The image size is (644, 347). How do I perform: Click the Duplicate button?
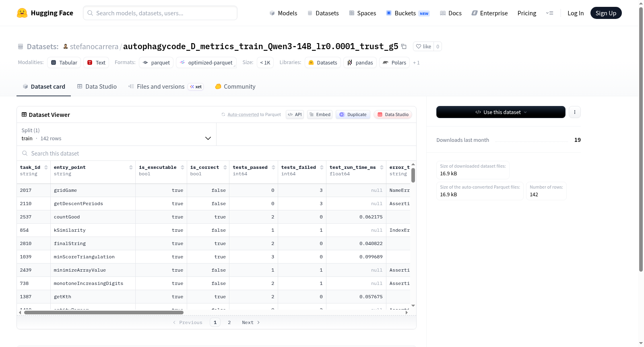pos(353,114)
